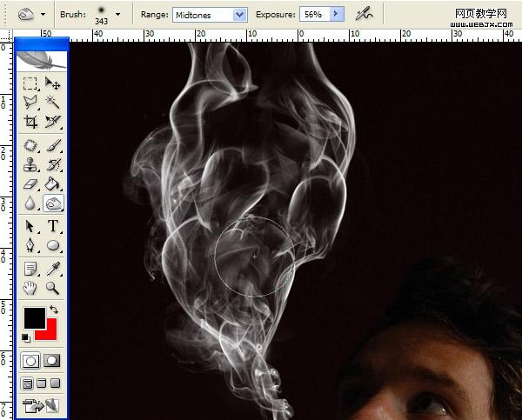522x420 pixels.
Task: Select the Blur tool
Action: (x=30, y=203)
